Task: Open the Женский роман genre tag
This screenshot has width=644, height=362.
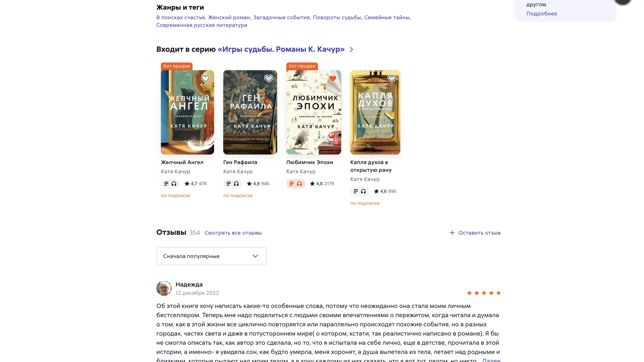Action: click(229, 17)
